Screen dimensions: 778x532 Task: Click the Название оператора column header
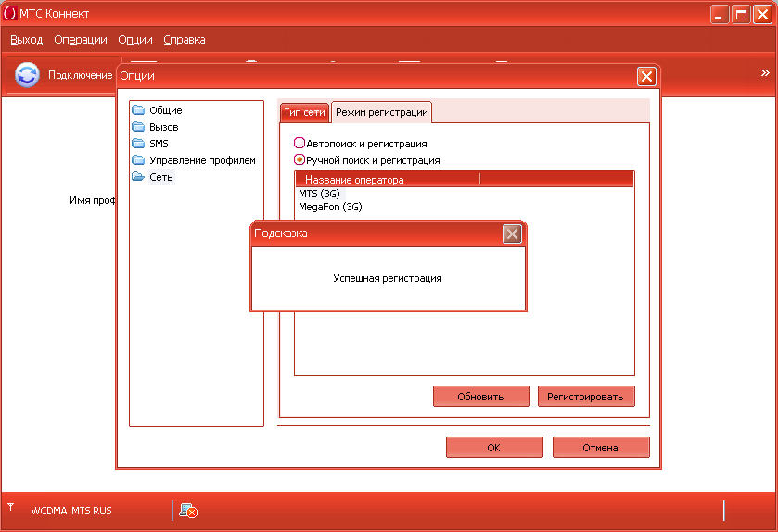[388, 180]
